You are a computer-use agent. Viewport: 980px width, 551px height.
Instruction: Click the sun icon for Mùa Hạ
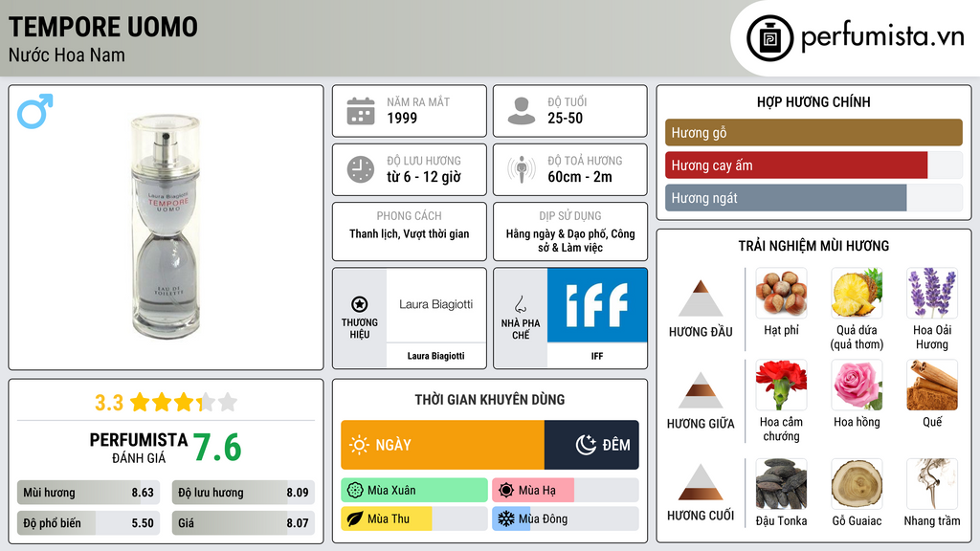click(506, 491)
